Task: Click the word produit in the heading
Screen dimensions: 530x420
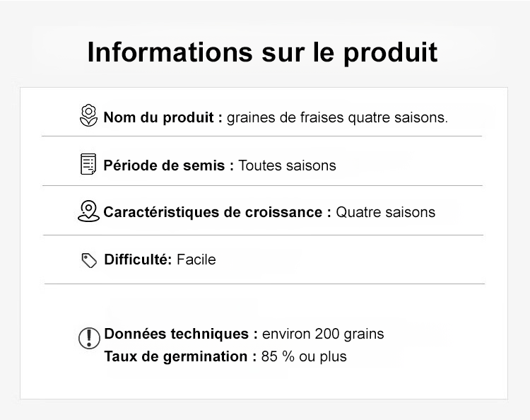Action: 391,52
